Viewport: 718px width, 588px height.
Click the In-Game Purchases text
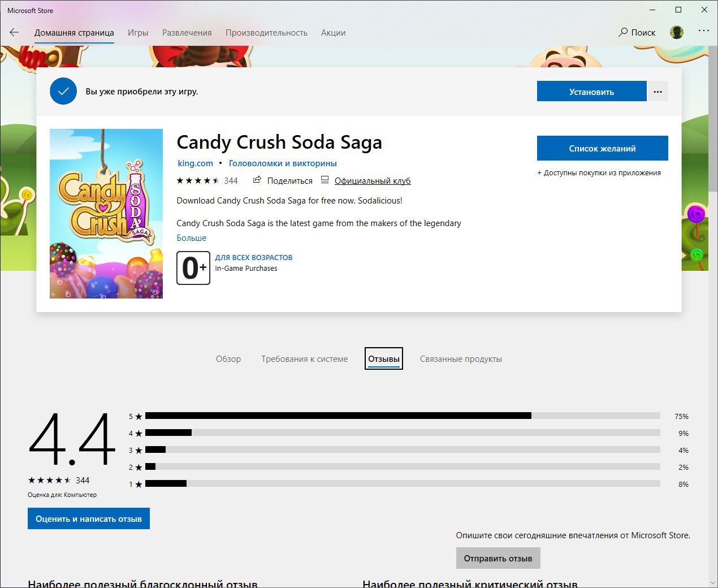point(246,269)
